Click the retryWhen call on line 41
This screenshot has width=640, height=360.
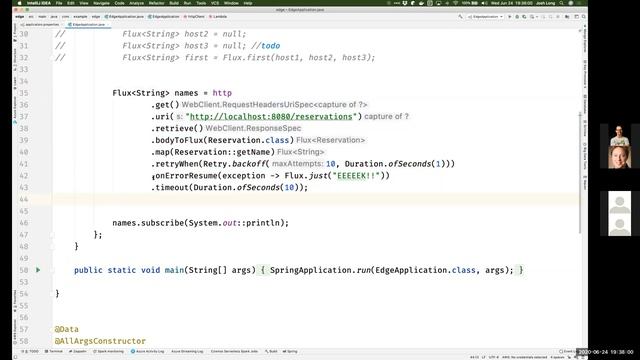[x=176, y=164]
